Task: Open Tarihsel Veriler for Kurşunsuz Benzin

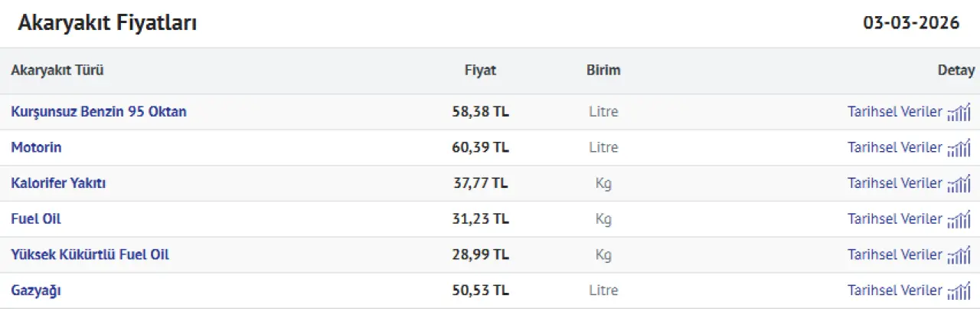Action: 894,112
